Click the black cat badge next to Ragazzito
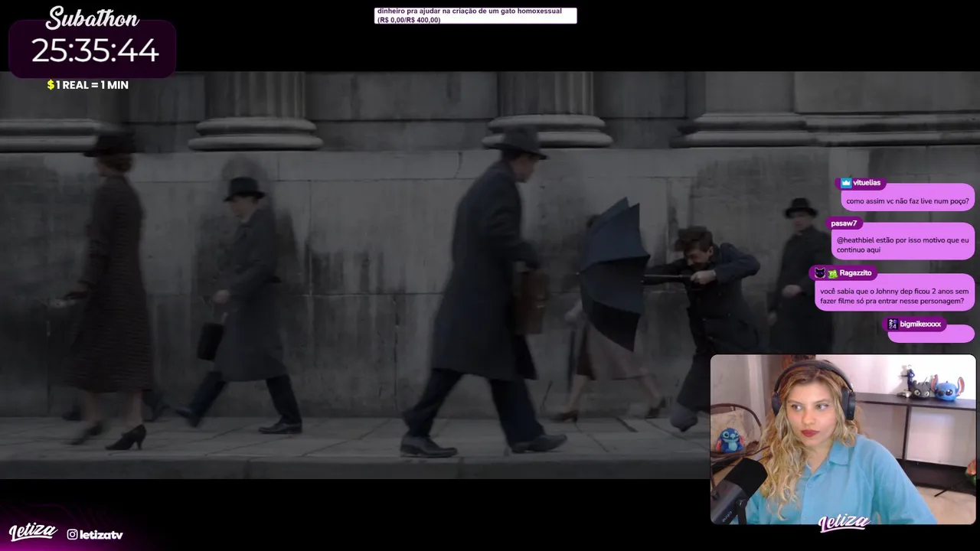980x551 pixels. 819,273
